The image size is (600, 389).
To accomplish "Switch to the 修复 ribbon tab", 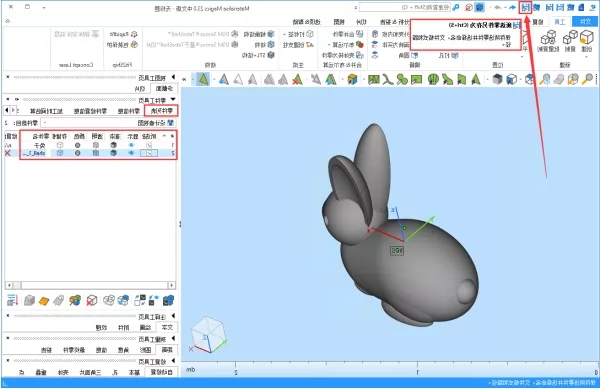I will coord(538,22).
